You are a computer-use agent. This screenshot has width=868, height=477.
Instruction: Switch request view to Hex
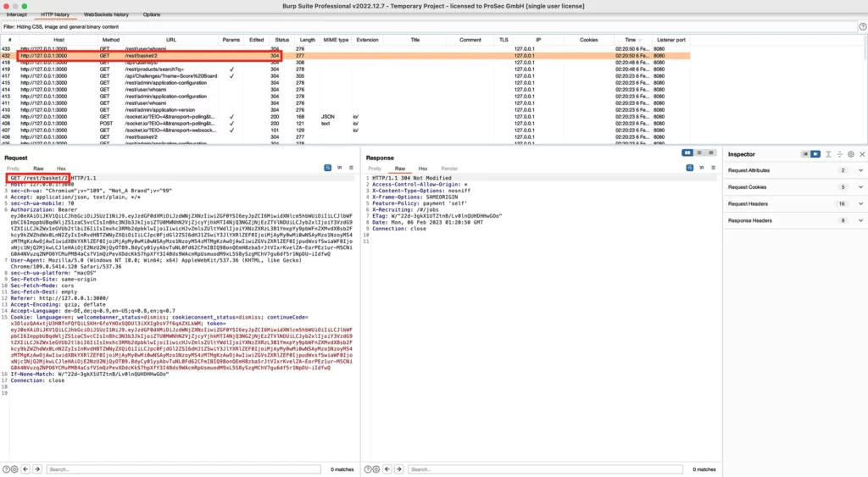pos(61,169)
